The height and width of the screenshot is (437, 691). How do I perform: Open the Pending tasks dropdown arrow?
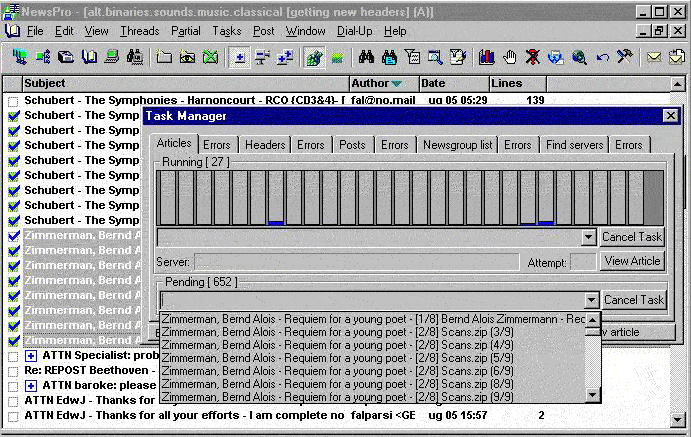point(591,300)
